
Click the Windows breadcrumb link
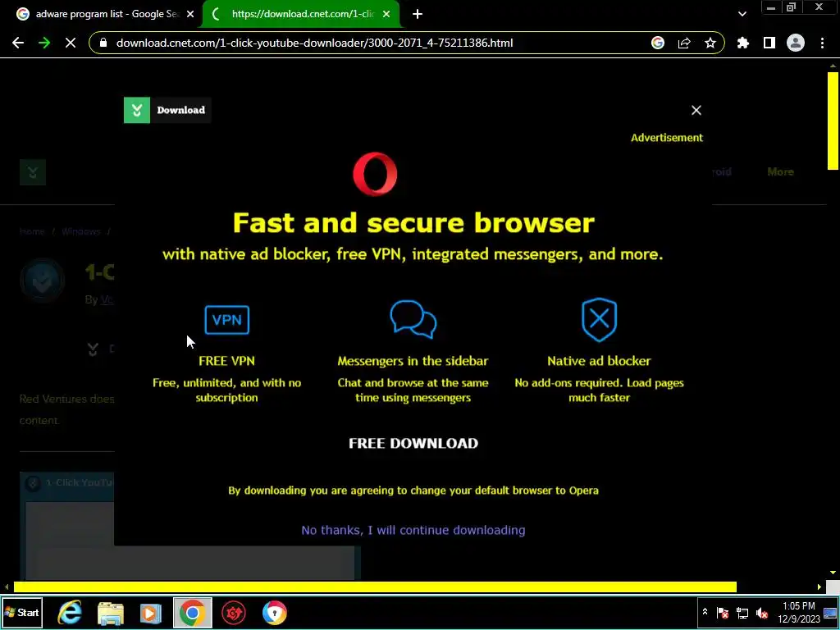(81, 231)
